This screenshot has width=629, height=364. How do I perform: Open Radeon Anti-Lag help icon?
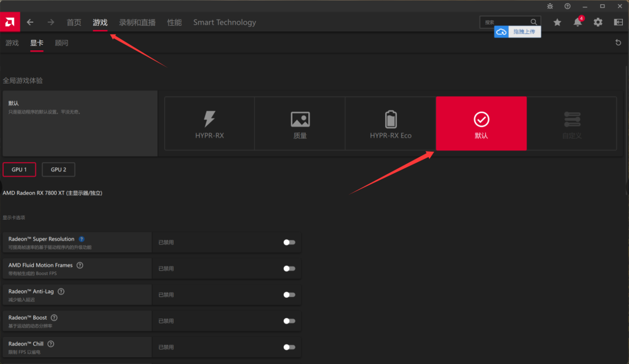point(61,292)
